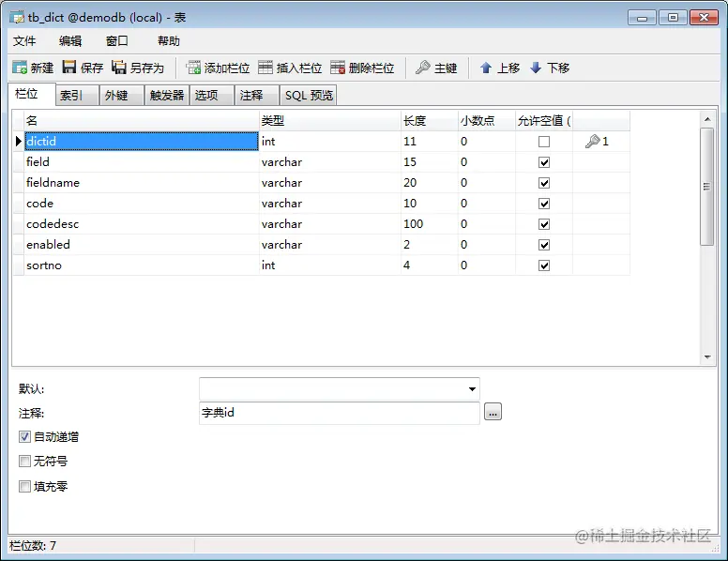This screenshot has height=561, width=728.
Task: Click the vertical scrollbar thumb of field grid
Action: tap(706, 187)
